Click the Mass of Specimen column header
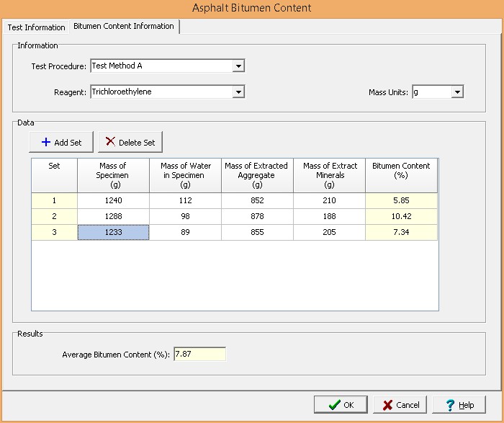Image resolution: width=504 pixels, height=423 pixels. [113, 175]
